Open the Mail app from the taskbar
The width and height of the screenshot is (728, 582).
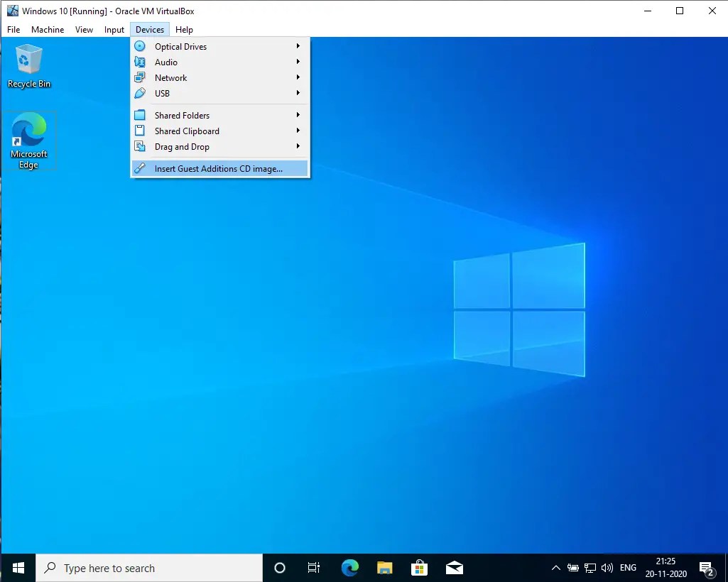click(x=454, y=568)
